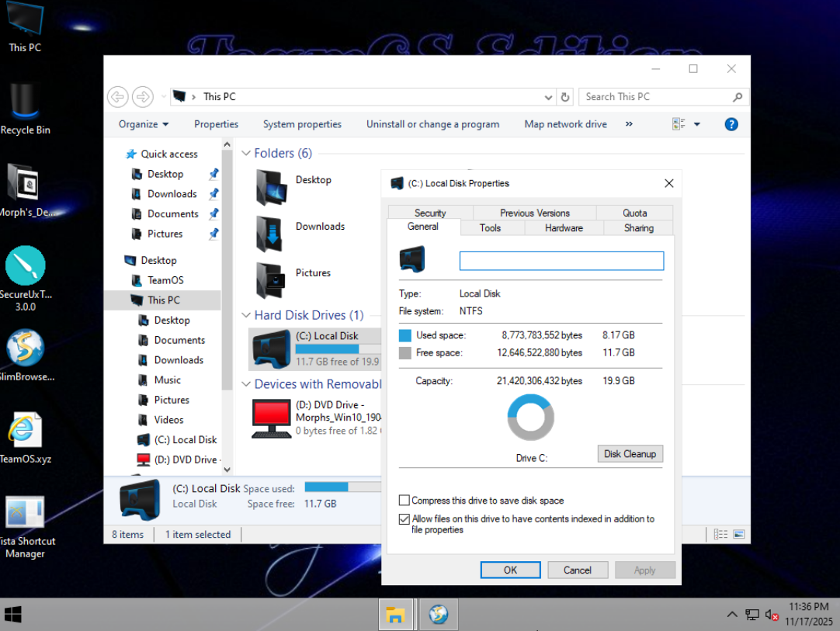Expand the toolbar overflow chevron
The height and width of the screenshot is (631, 840).
629,124
